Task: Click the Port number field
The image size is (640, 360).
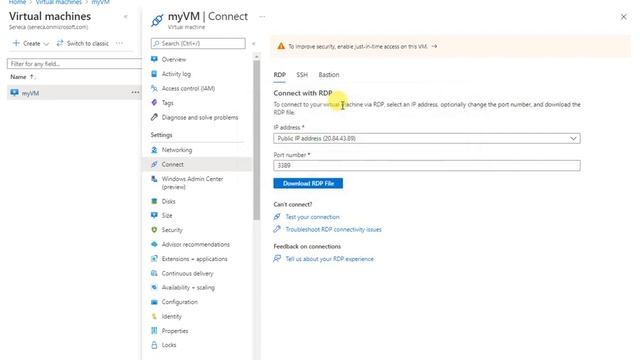Action: point(427,165)
